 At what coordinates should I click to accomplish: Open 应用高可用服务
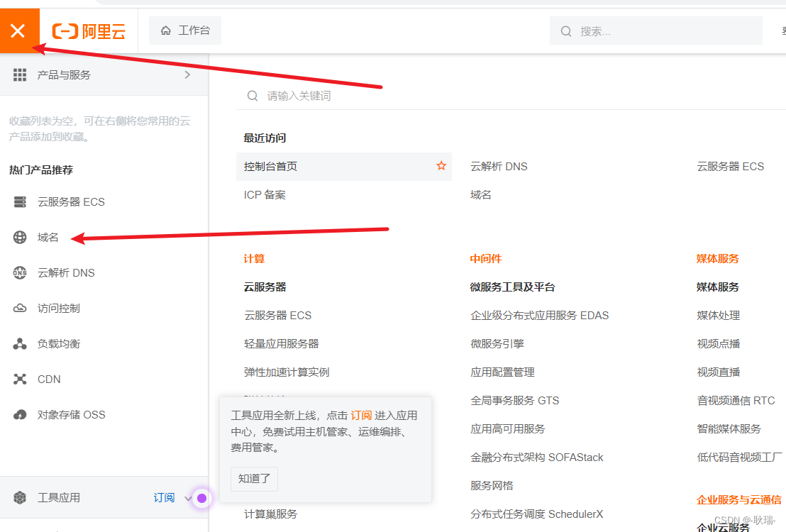point(508,428)
